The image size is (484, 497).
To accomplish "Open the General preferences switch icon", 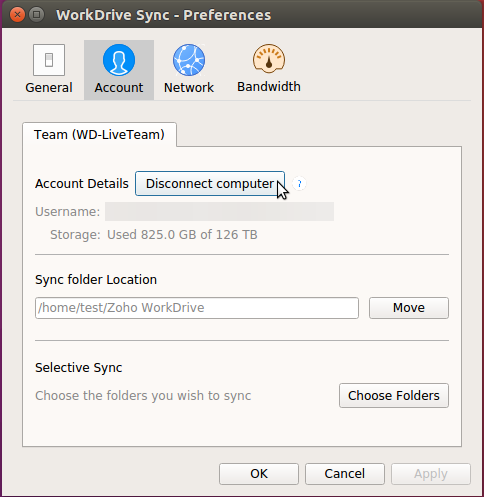I will coord(49,60).
